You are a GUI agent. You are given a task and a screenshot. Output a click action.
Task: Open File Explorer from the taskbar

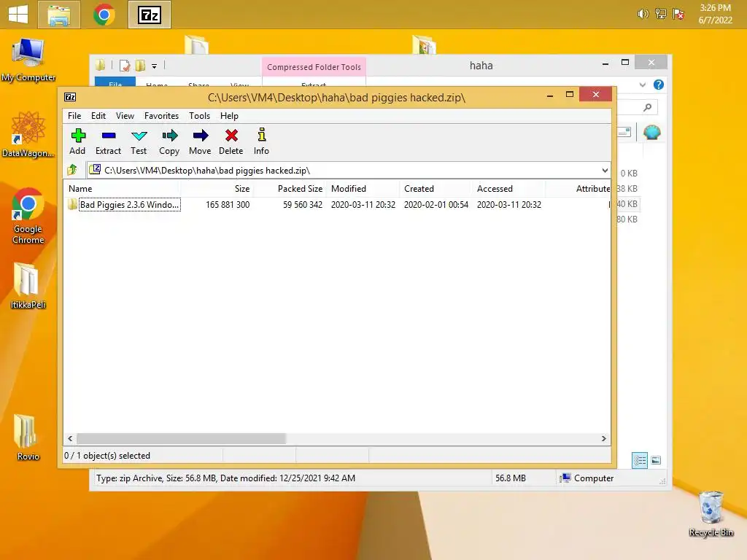tap(58, 15)
